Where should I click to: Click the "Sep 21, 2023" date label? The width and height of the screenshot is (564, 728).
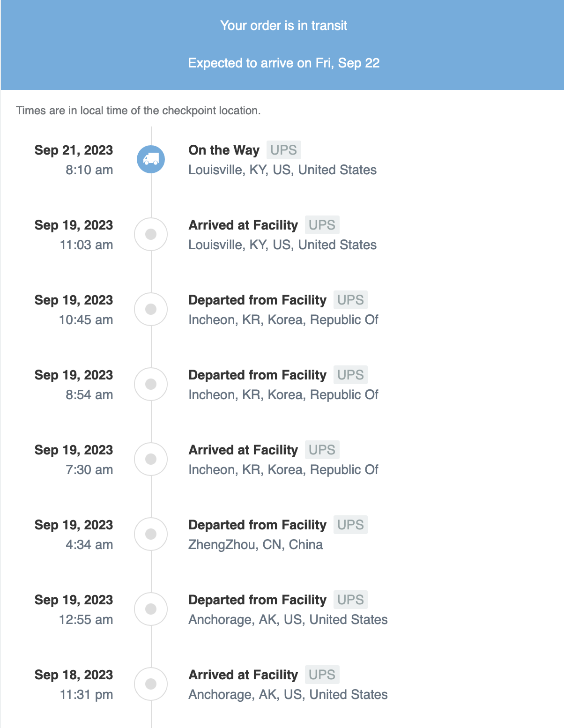point(74,150)
